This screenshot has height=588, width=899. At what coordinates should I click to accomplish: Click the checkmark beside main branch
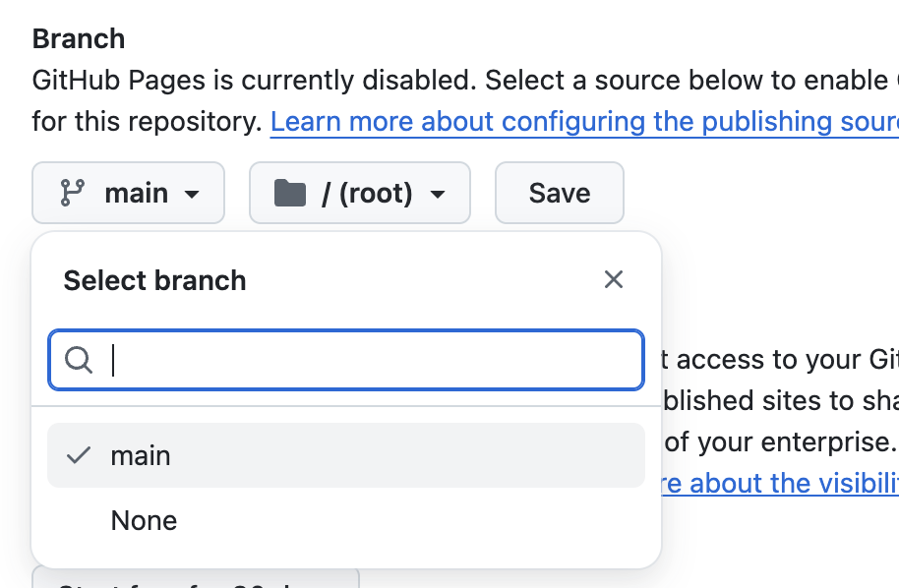coord(79,456)
